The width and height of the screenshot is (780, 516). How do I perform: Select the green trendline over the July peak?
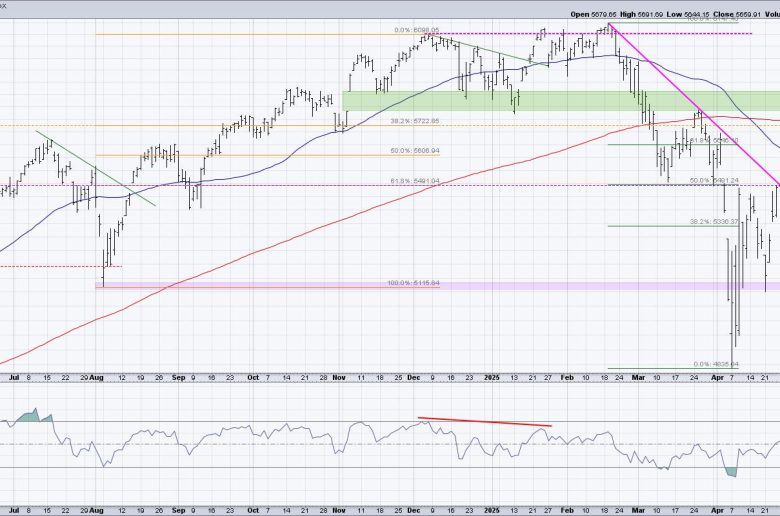[x=96, y=168]
